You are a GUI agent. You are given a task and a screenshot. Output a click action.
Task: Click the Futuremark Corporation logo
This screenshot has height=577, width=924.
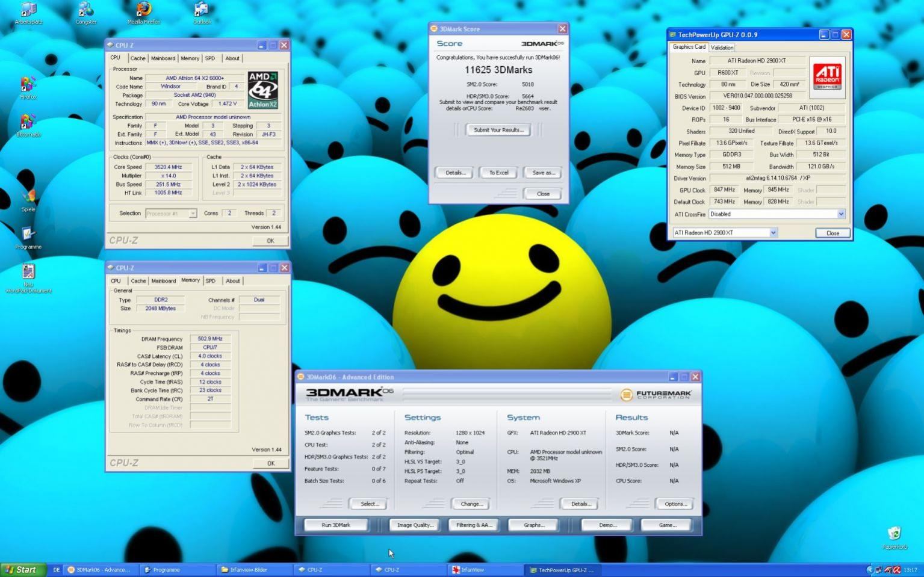point(656,395)
